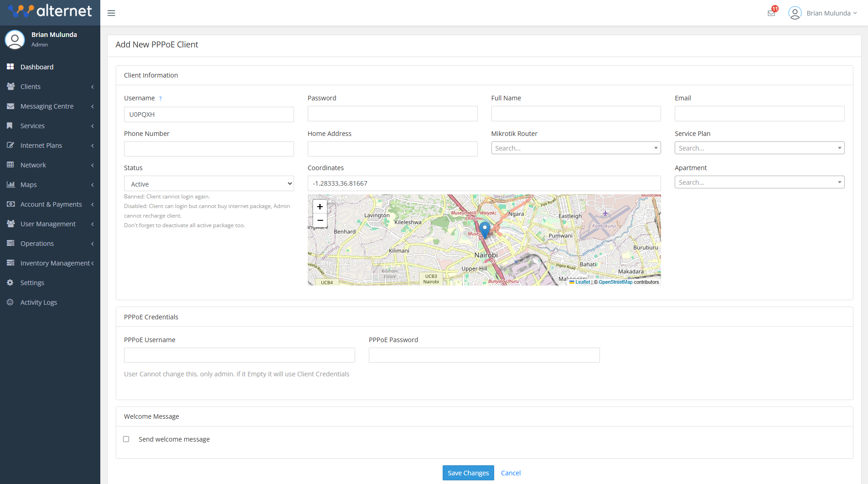Click the blue location marker on map
The image size is (868, 484).
coord(485,229)
